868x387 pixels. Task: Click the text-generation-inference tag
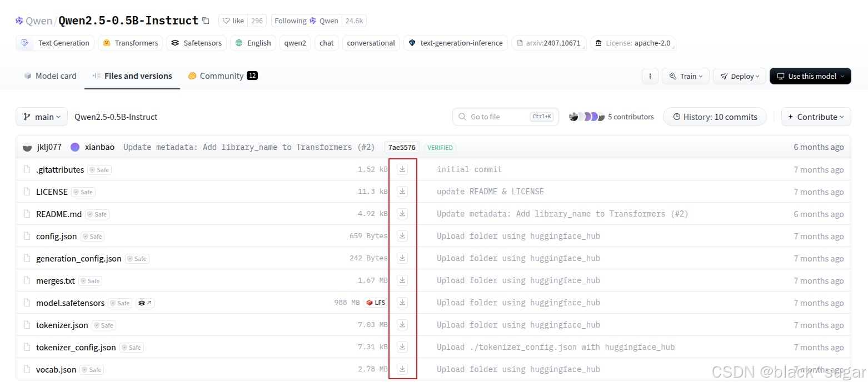point(456,43)
